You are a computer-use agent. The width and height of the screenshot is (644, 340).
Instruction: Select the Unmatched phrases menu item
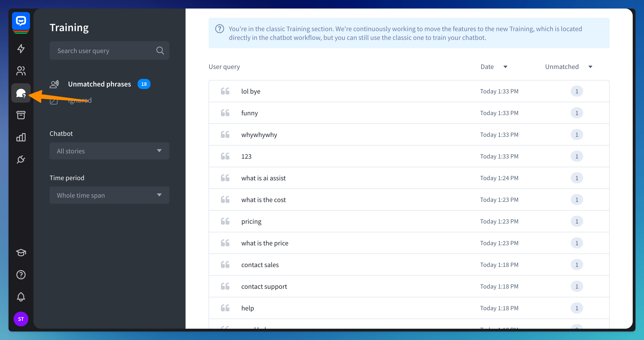coord(99,84)
